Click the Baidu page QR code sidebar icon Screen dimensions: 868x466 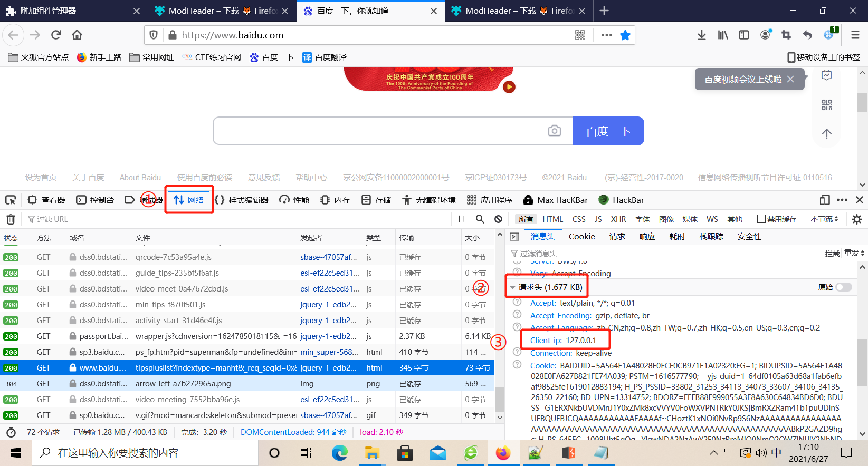pyautogui.click(x=827, y=105)
